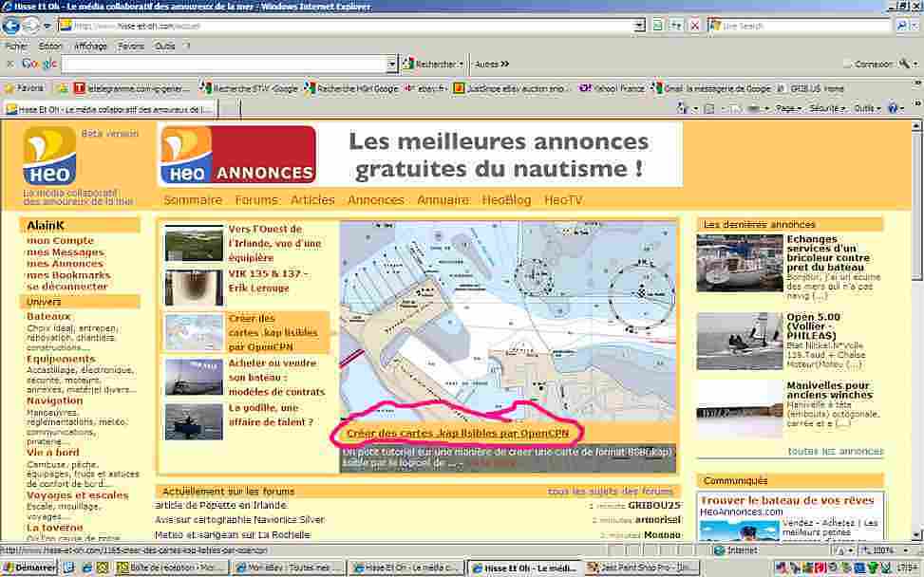Open the Annonces site section
Viewport: 924px width, 577px height.
tap(376, 199)
